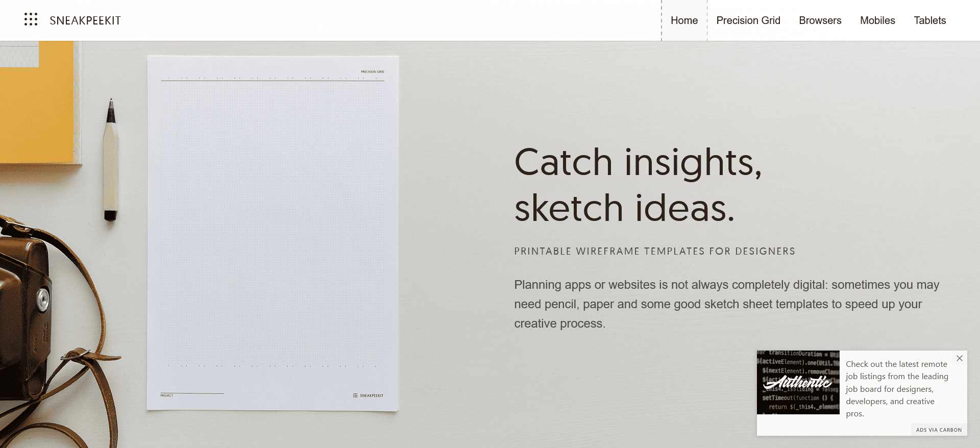The width and height of the screenshot is (980, 448).
Task: Click the Authentic ad thumbnail image
Action: click(x=798, y=382)
